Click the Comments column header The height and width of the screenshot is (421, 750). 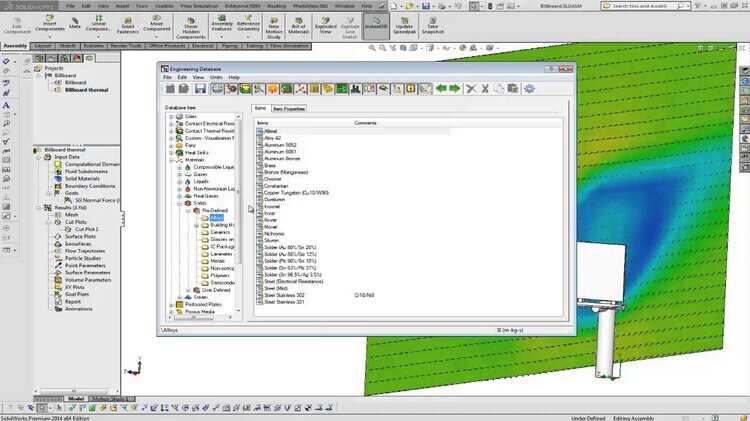pos(366,122)
